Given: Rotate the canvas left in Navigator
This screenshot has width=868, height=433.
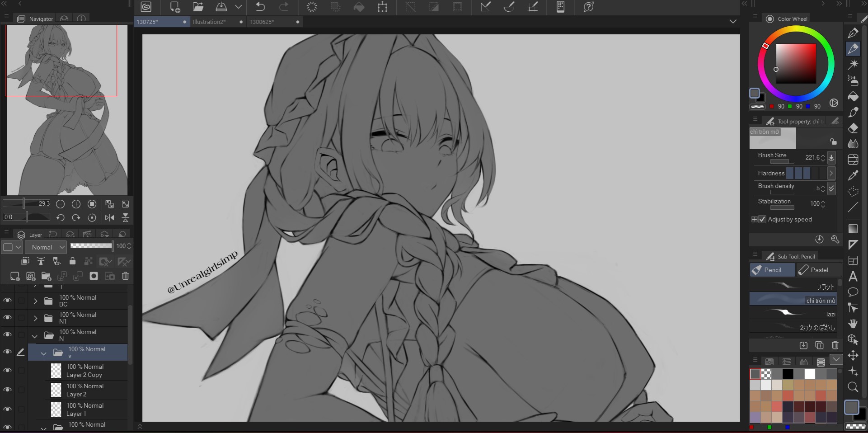Looking at the screenshot, I should [60, 217].
